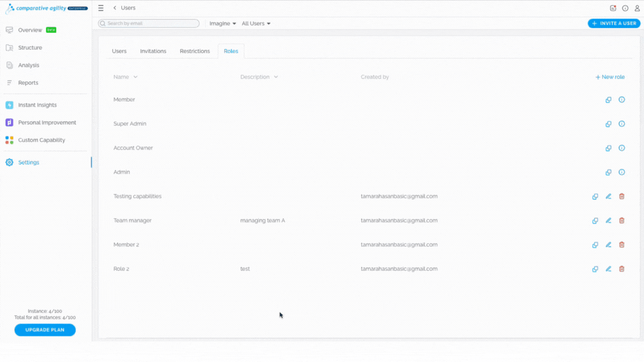Viewport: 644px width, 362px height.
Task: View info for Super Admin role
Action: click(x=622, y=124)
